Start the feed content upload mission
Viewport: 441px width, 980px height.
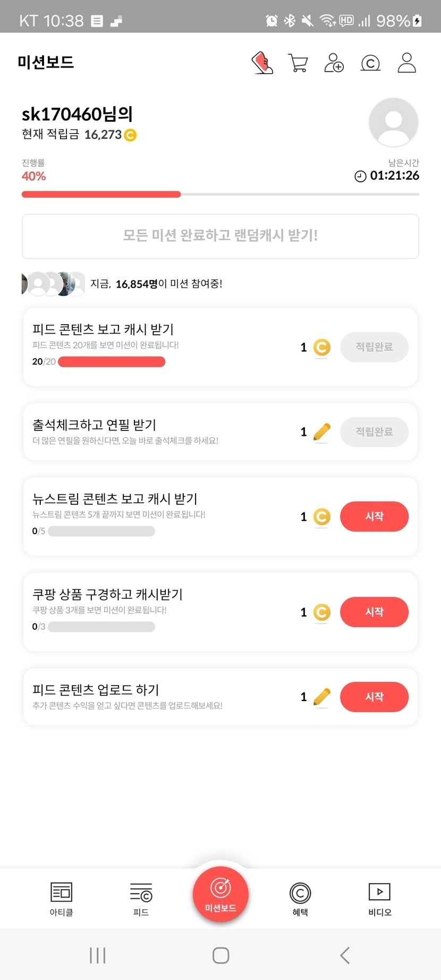(374, 697)
